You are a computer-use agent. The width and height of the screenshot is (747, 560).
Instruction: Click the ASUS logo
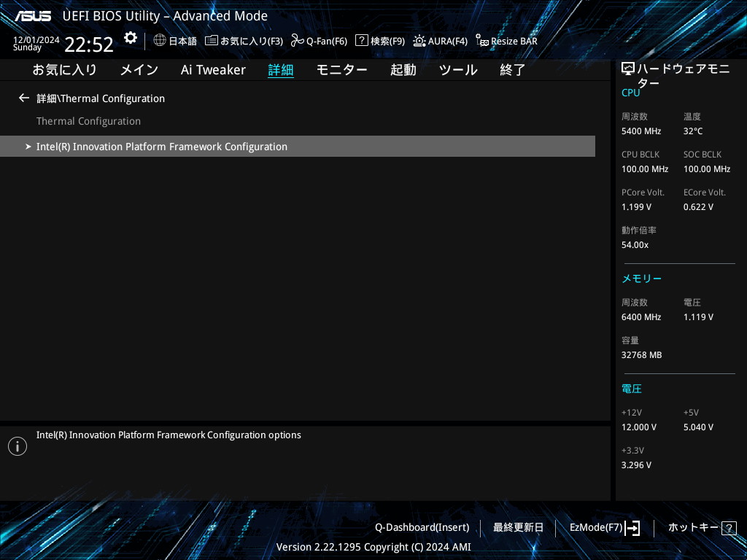click(x=33, y=16)
